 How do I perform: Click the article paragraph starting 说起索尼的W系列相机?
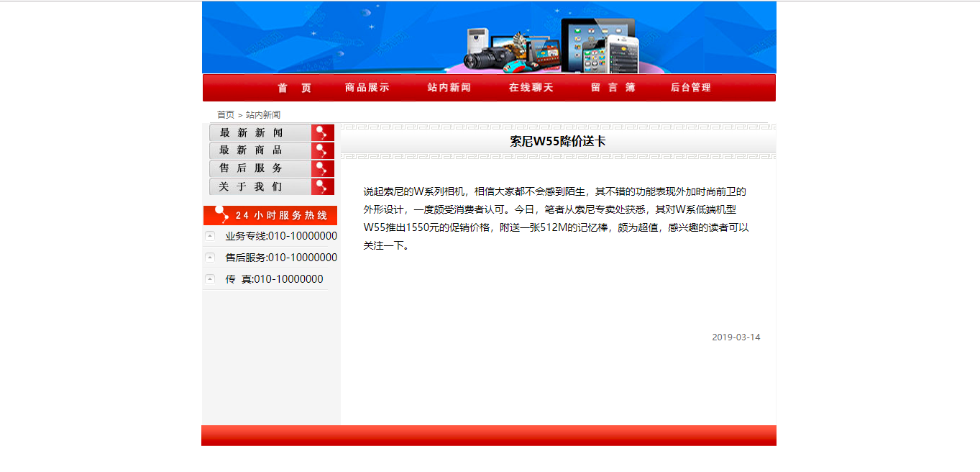tap(556, 219)
